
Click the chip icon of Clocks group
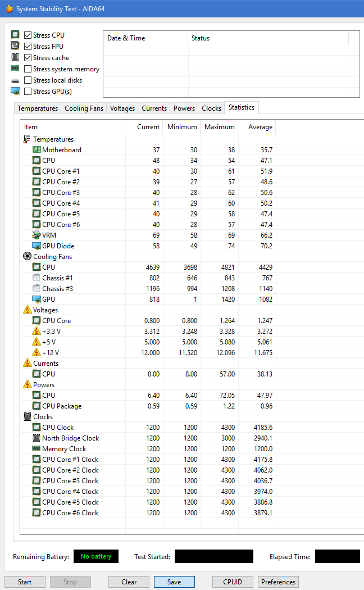[28, 416]
